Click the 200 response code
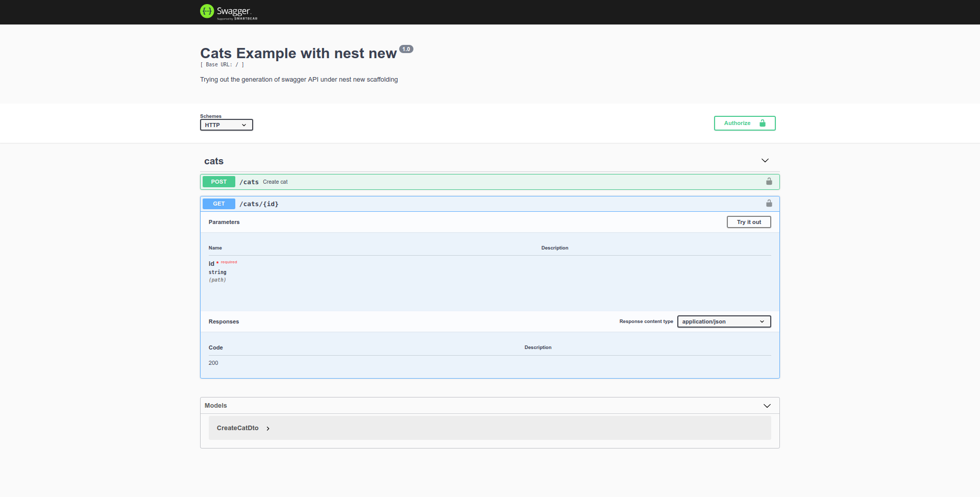 pos(213,363)
